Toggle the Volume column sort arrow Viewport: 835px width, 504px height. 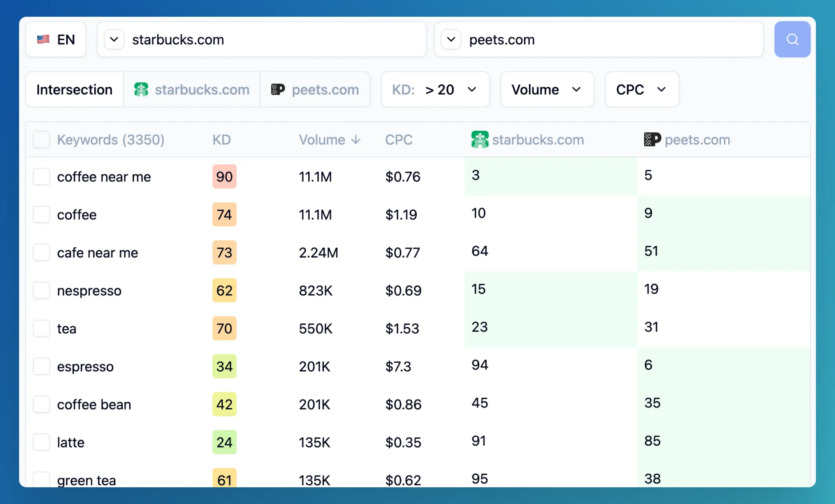[356, 139]
